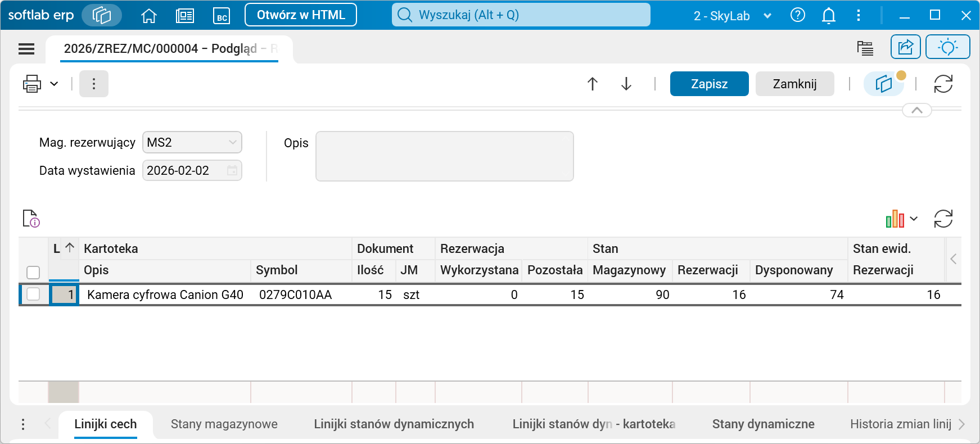Image resolution: width=980 pixels, height=444 pixels.
Task: Click the row number 1 cell
Action: 64,295
